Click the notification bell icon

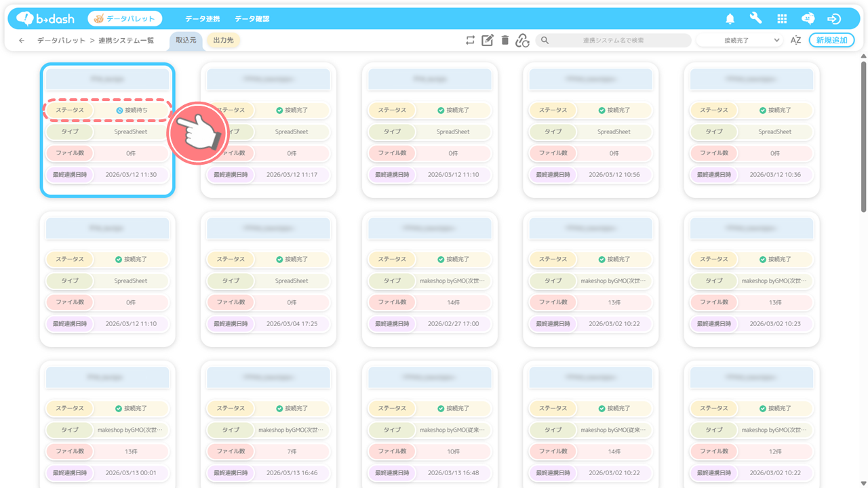(x=730, y=19)
